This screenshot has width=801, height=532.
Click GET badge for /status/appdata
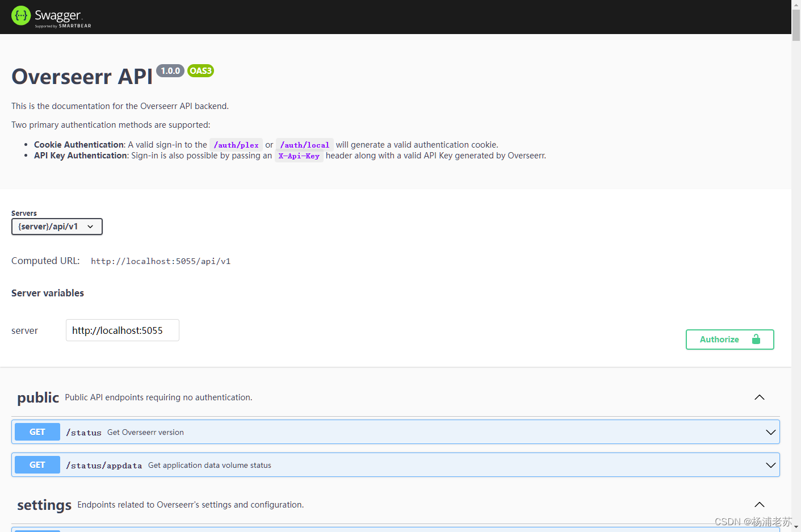click(x=37, y=465)
